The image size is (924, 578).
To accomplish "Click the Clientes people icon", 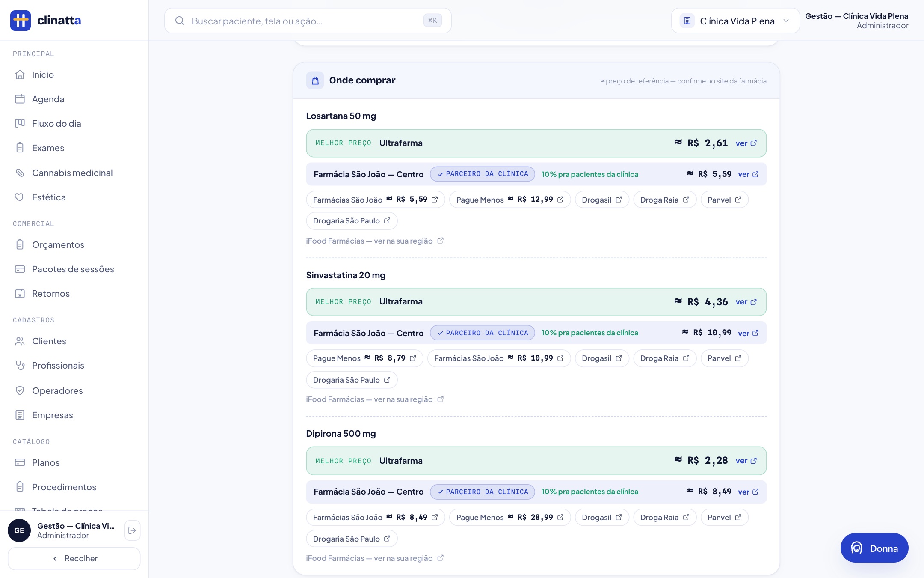I will click(20, 341).
